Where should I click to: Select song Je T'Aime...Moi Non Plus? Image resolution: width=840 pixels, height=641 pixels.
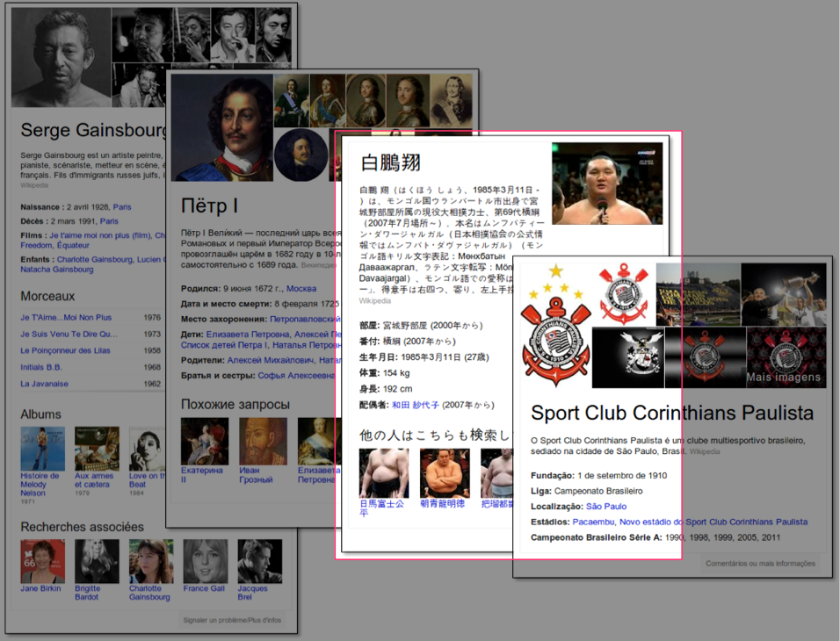coord(66,318)
